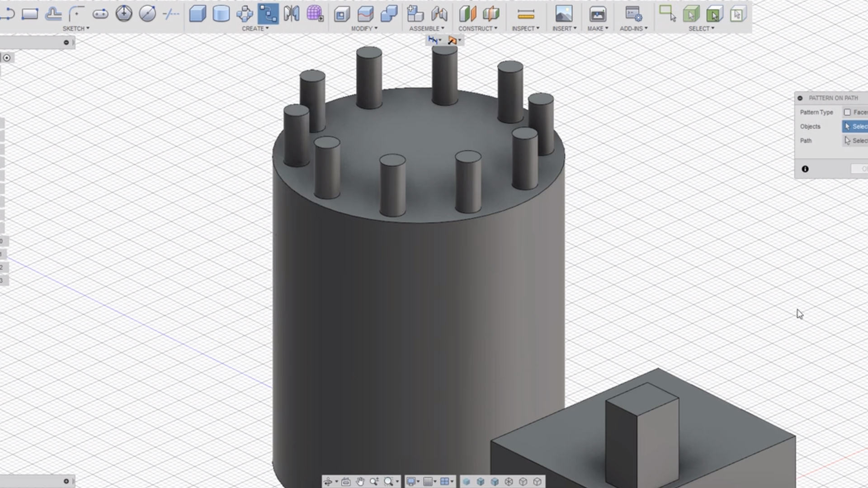This screenshot has width=868, height=488.
Task: Enable the Faces pattern type checkbox
Action: 848,112
